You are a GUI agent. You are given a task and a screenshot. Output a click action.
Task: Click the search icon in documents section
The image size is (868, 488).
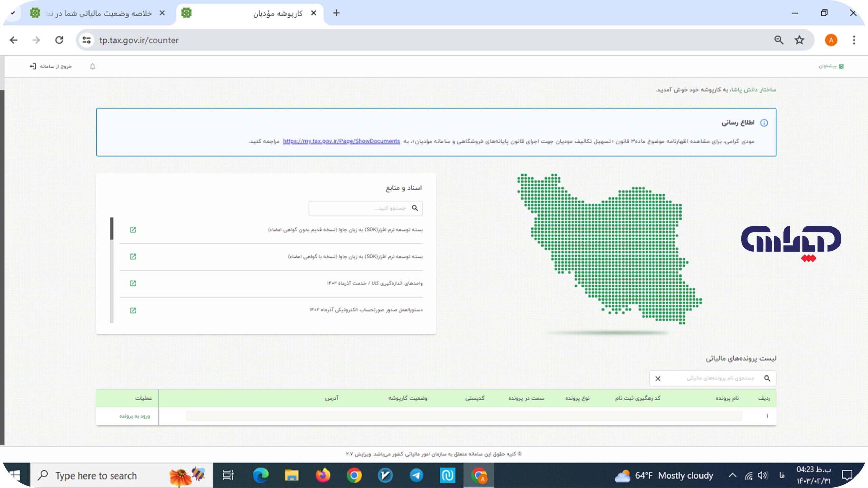click(415, 208)
